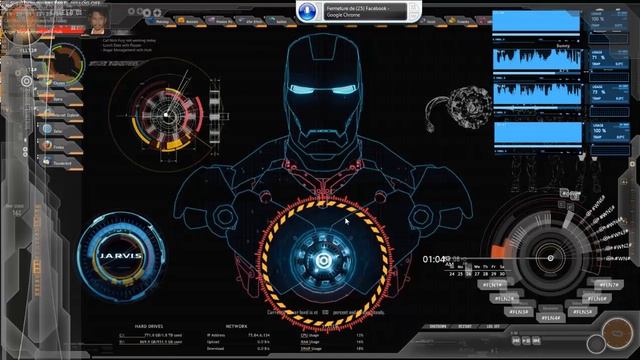640x360 pixels.
Task: Launch Safari from the left launcher
Action: 60,131
